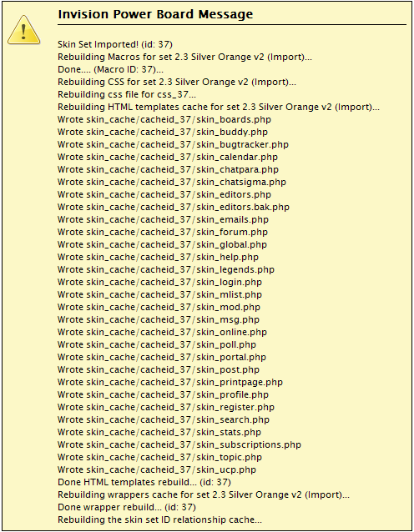Click the skin_login.php line

160,283
